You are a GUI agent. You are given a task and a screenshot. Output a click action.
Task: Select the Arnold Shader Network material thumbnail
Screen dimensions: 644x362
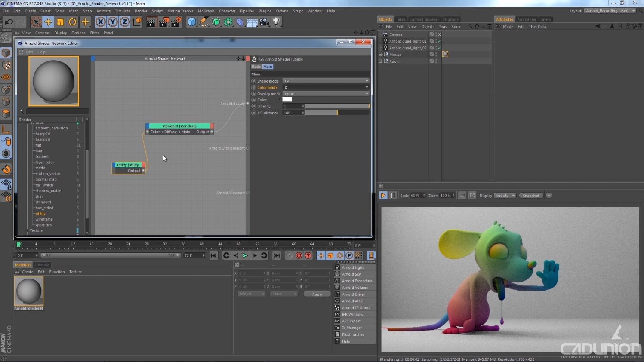coord(29,291)
